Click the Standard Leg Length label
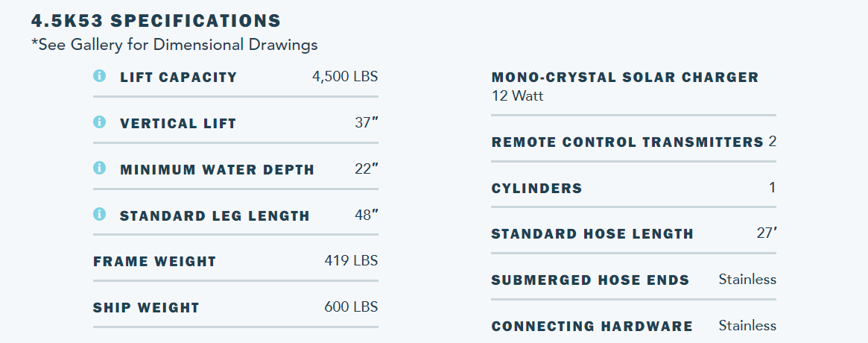Image resolution: width=868 pixels, height=343 pixels. pos(215,216)
